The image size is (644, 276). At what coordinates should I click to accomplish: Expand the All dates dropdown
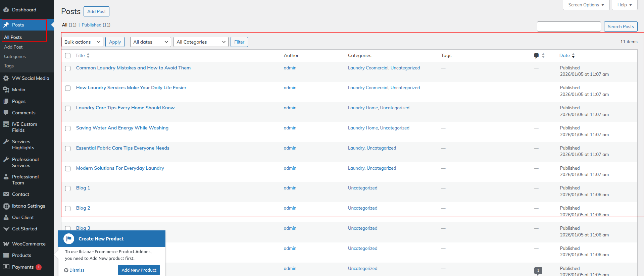pos(150,42)
